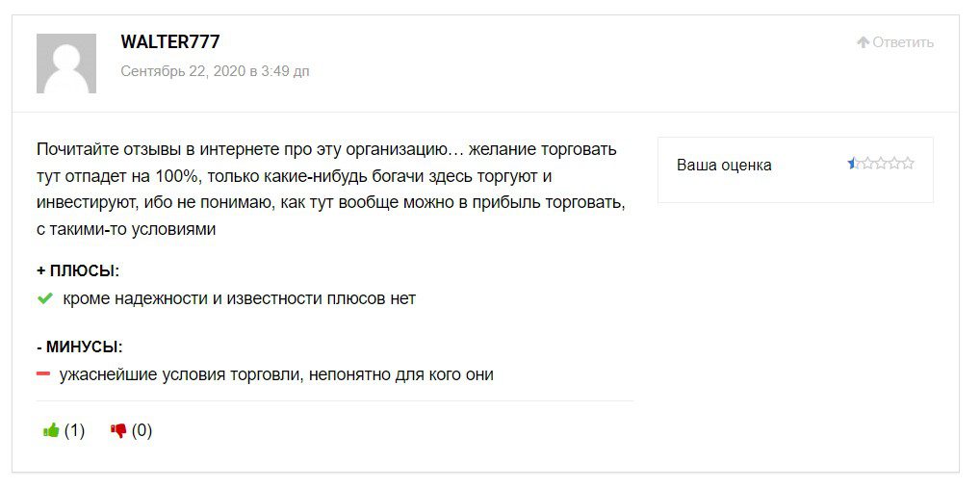Image resolution: width=980 pixels, height=488 pixels.
Task: Select the second rating star
Action: (866, 164)
